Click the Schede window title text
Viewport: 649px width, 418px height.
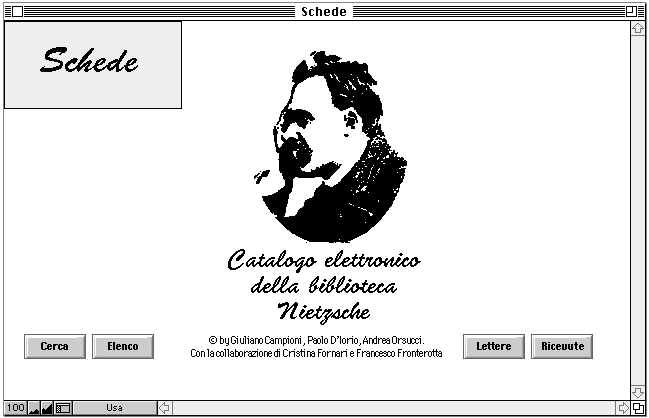324,12
